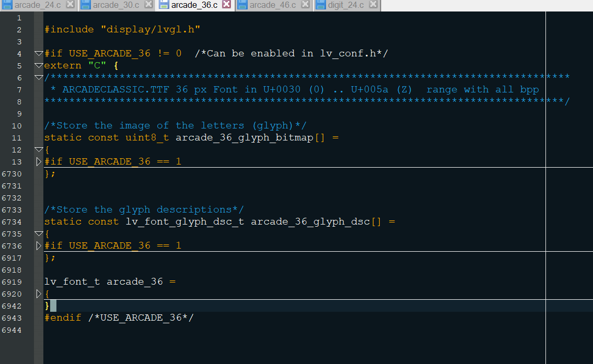Expand the folded #if block on line 13

pos(39,161)
